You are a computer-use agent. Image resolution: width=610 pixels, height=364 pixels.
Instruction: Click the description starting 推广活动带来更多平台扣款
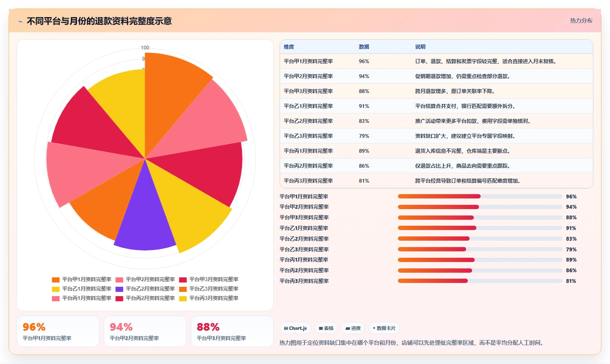[x=473, y=121]
